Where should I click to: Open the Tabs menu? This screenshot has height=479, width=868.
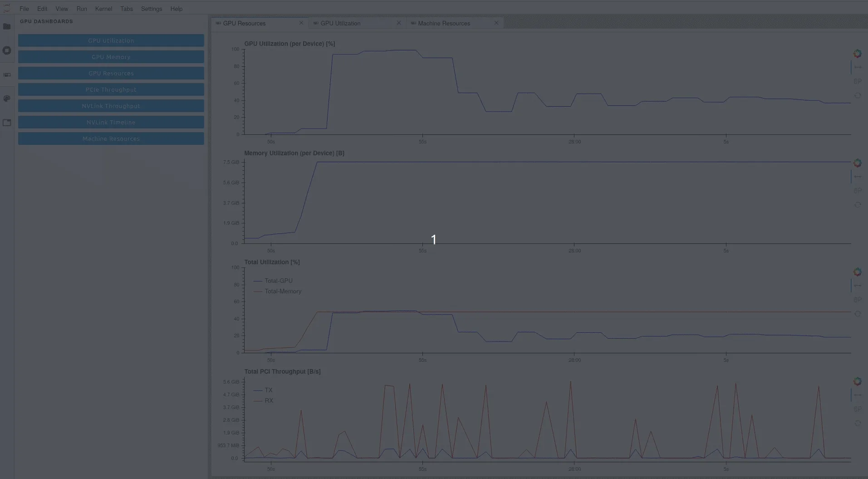(x=127, y=9)
